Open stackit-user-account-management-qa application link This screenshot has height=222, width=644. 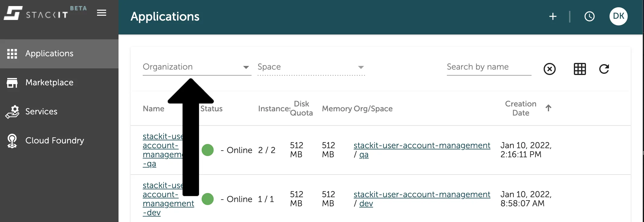pos(163,150)
